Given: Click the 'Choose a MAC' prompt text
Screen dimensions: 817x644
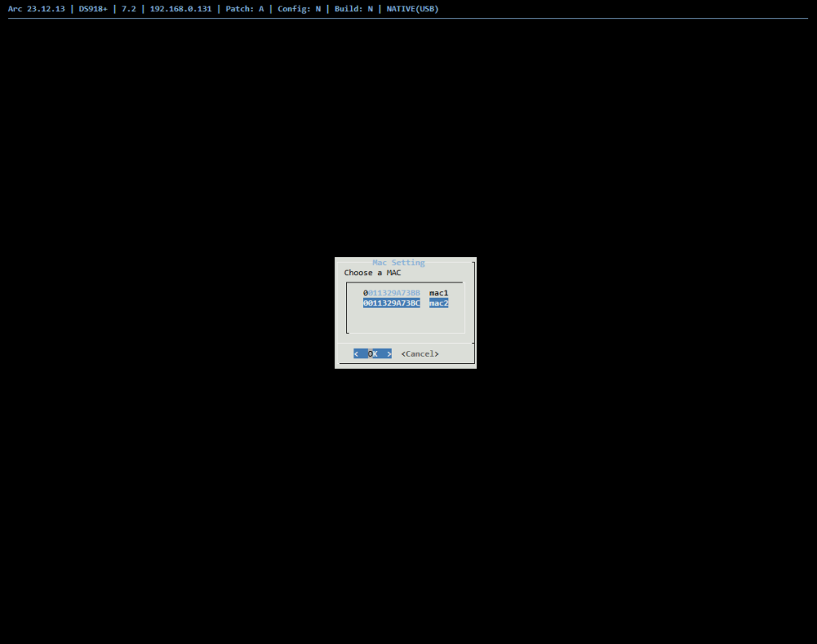Looking at the screenshot, I should pos(373,273).
